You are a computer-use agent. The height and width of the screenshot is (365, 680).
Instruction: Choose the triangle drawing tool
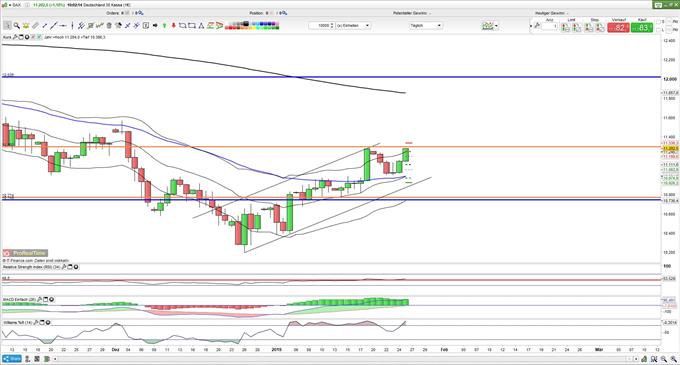coord(201,26)
